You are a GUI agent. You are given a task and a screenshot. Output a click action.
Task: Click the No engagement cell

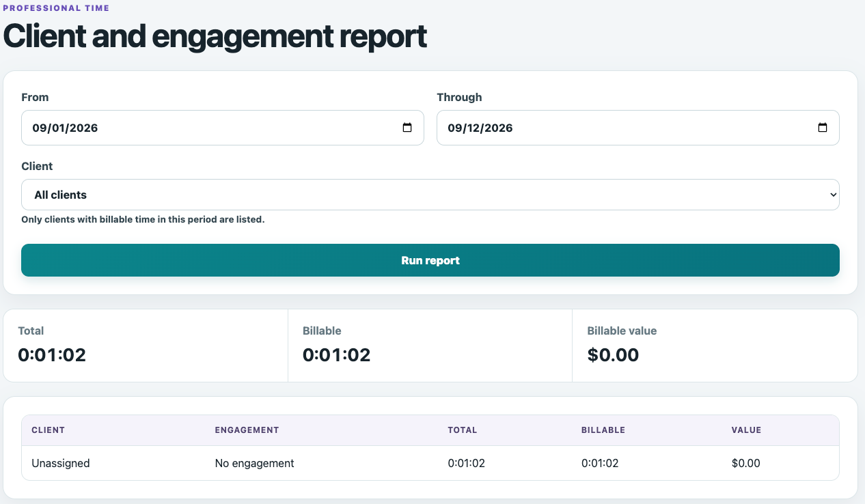254,463
